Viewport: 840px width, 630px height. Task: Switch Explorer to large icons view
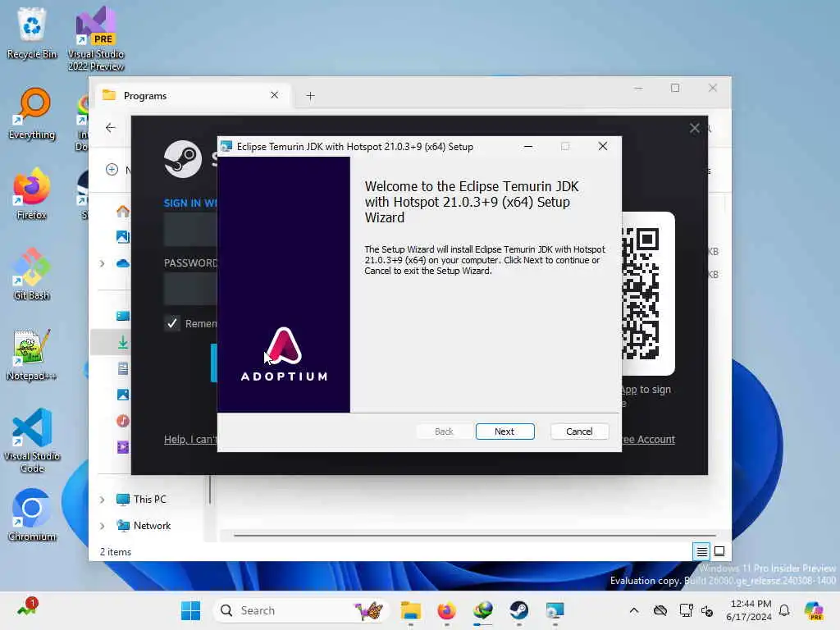tap(719, 550)
